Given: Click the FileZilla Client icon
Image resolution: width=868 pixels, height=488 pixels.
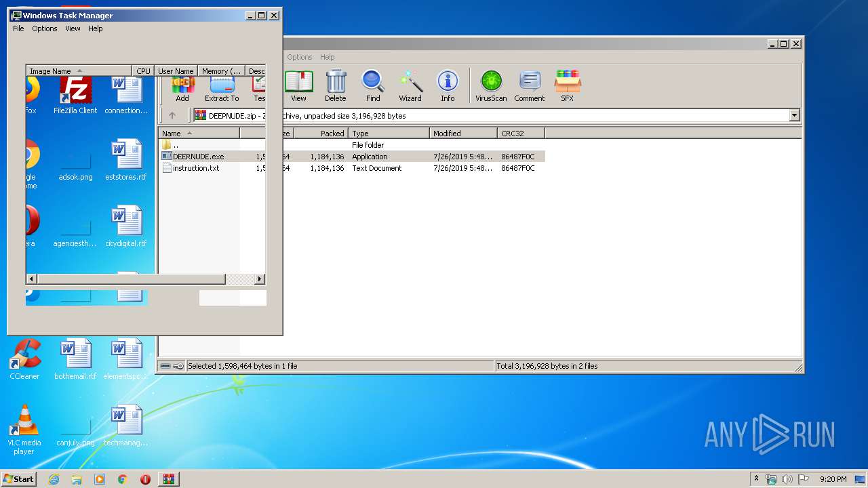Looking at the screenshot, I should click(x=75, y=95).
